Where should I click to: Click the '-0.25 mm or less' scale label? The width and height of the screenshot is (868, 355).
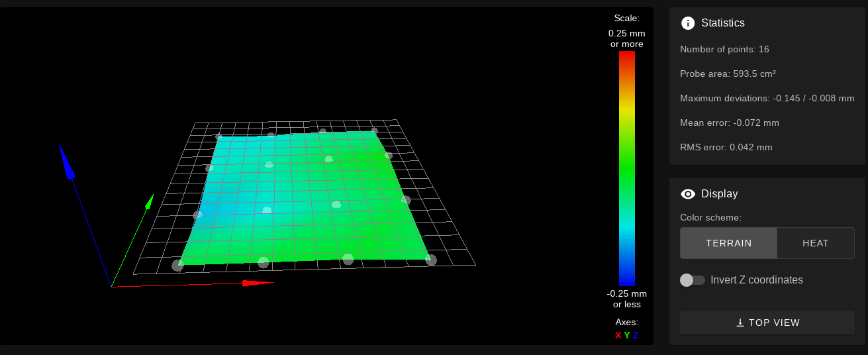click(627, 299)
